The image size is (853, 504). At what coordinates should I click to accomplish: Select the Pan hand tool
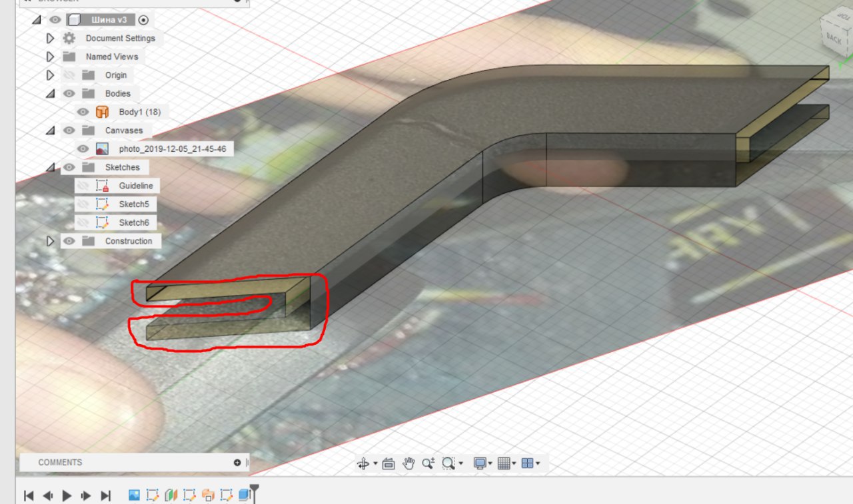coord(409,463)
